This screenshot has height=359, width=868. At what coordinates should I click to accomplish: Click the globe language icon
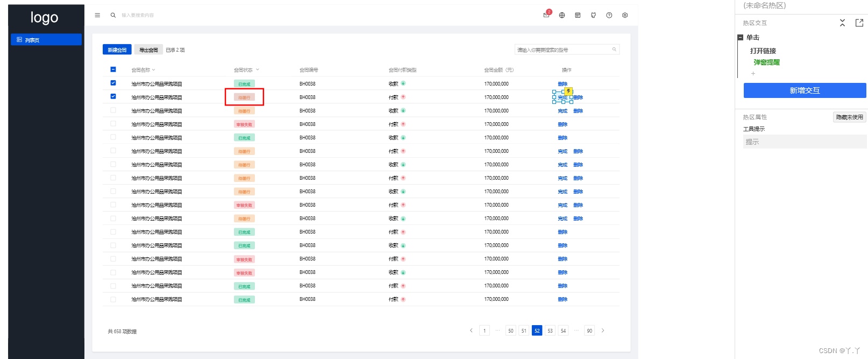click(x=562, y=15)
